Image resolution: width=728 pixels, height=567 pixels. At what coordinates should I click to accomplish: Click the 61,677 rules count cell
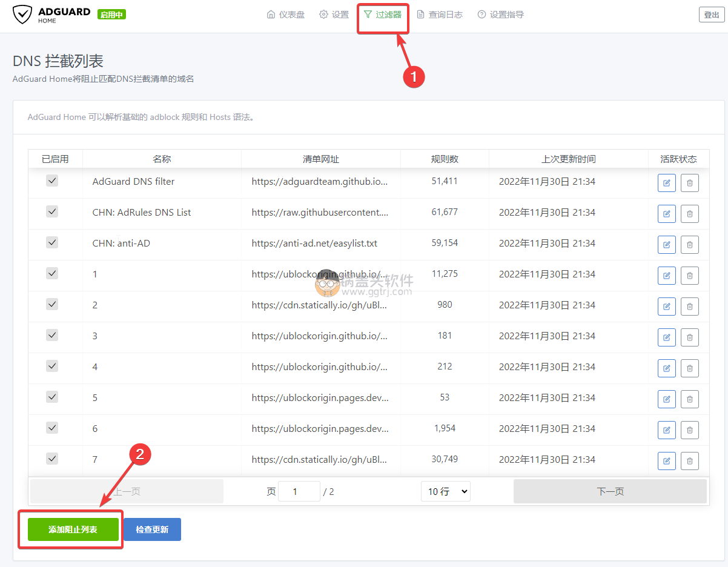coord(445,212)
